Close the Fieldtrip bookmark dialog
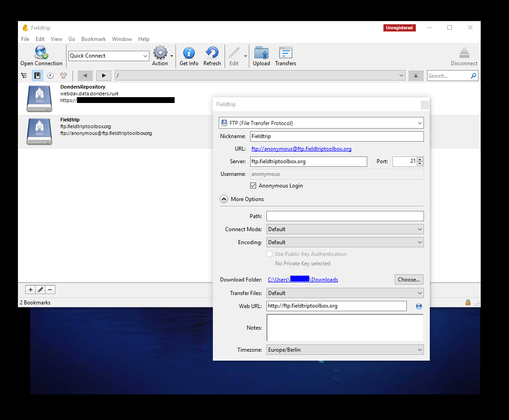Screen dimensions: 509x420 (424, 105)
